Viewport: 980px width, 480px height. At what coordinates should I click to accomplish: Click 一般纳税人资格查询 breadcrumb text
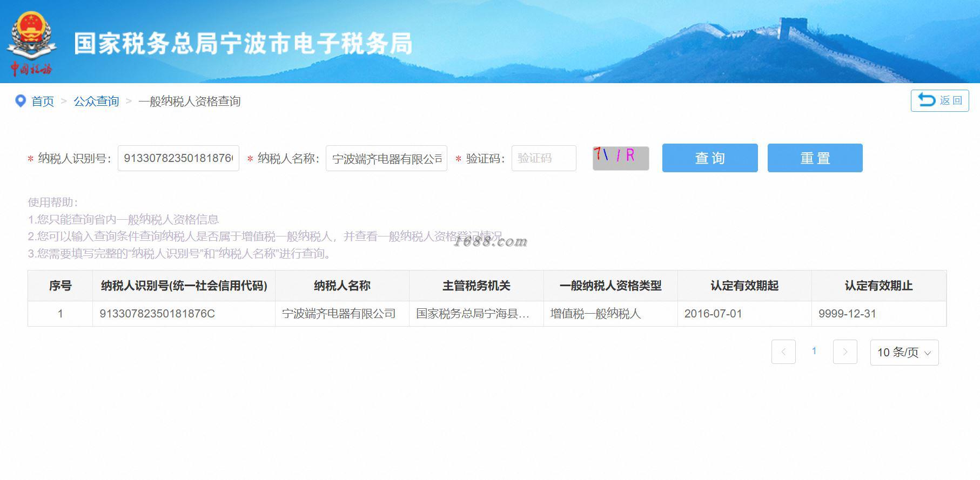pyautogui.click(x=190, y=102)
